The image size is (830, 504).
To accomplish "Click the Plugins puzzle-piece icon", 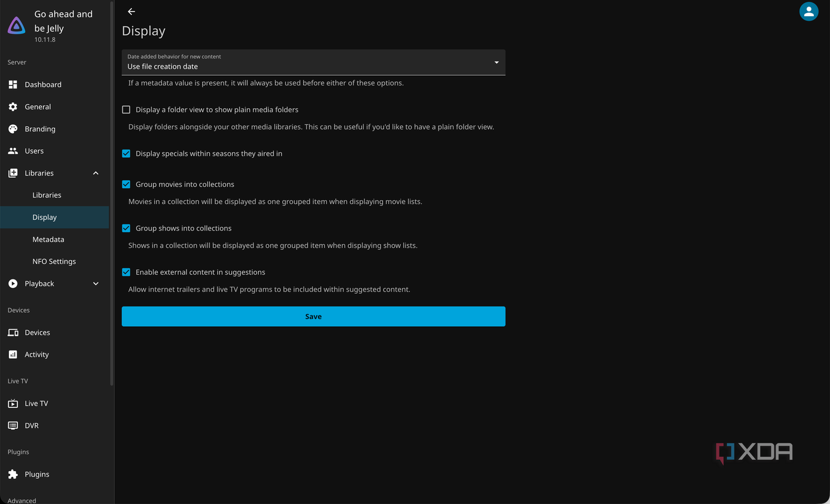I will pyautogui.click(x=13, y=474).
